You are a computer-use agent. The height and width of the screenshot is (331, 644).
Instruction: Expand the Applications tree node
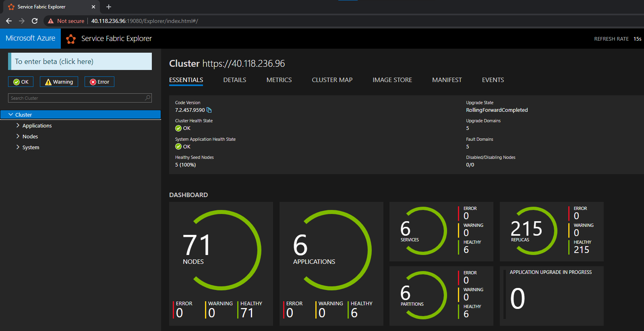18,125
